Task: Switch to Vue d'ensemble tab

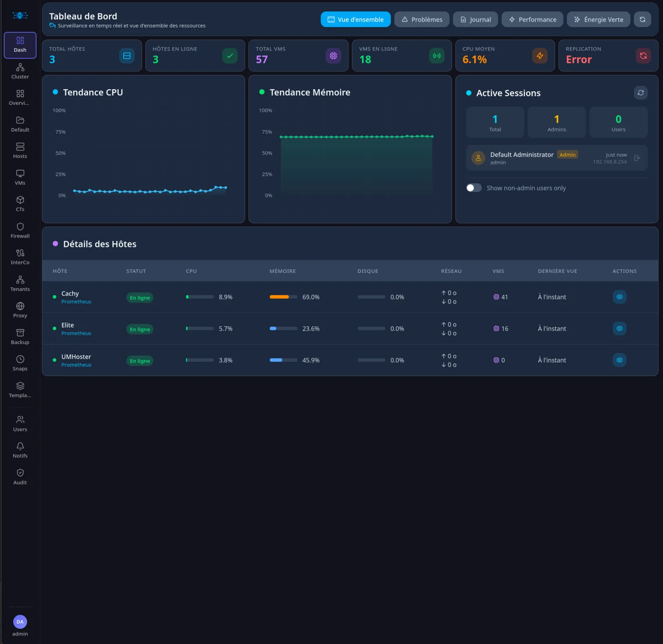Action: pyautogui.click(x=356, y=19)
